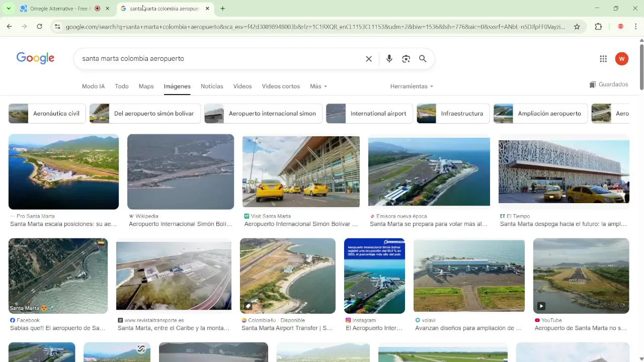Switch to Noticias results tab
The image size is (644, 362).
[x=212, y=86]
